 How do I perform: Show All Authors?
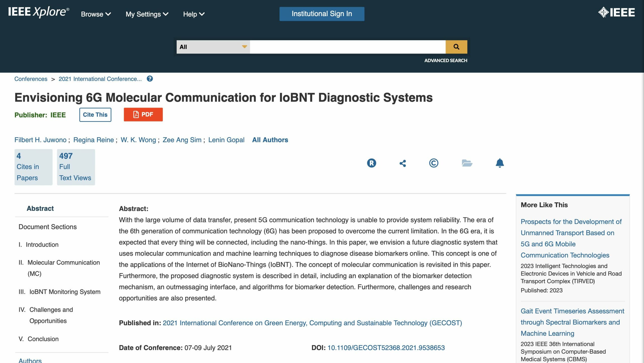pyautogui.click(x=270, y=140)
